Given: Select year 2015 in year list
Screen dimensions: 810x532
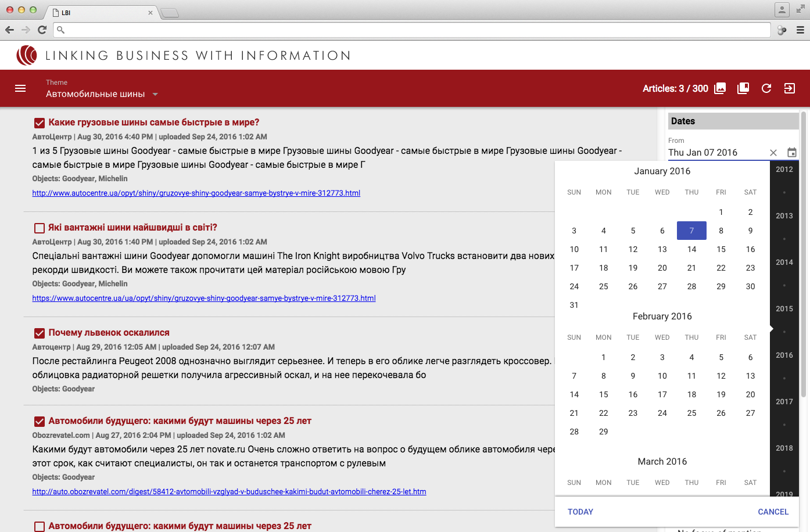Looking at the screenshot, I should pos(784,309).
